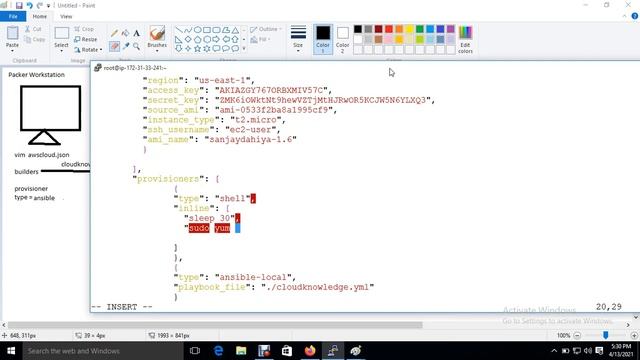
Task: Open the shape Outline dropdown
Action: (266, 29)
